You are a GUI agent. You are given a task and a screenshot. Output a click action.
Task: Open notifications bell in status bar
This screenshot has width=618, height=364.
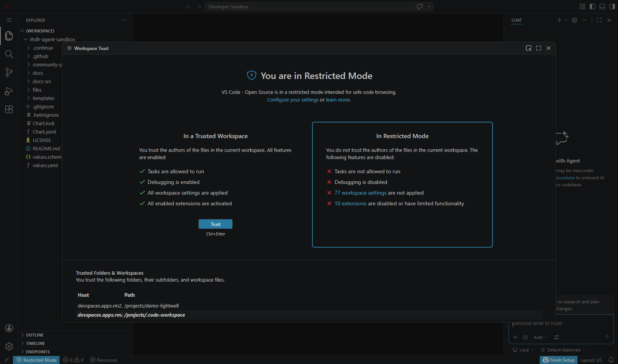(x=611, y=360)
